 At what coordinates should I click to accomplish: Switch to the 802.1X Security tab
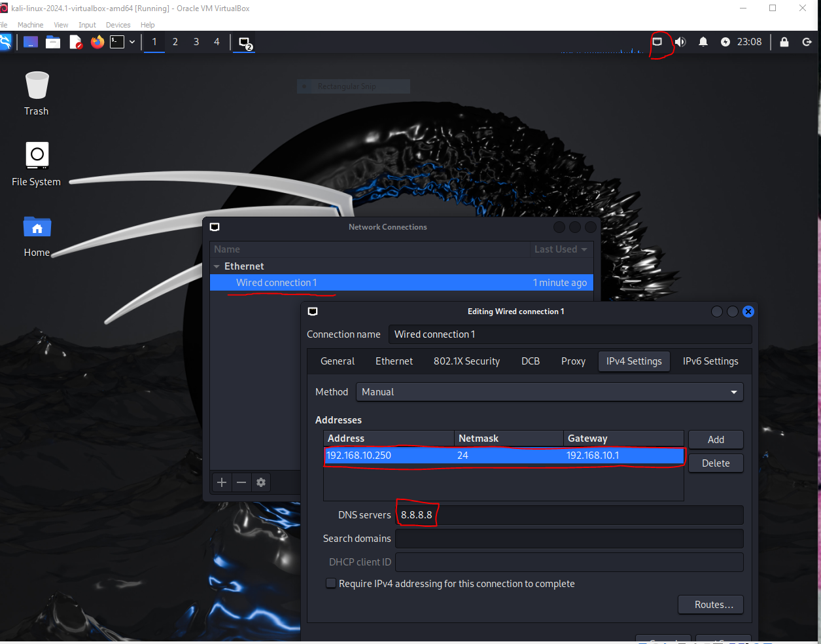coord(466,361)
